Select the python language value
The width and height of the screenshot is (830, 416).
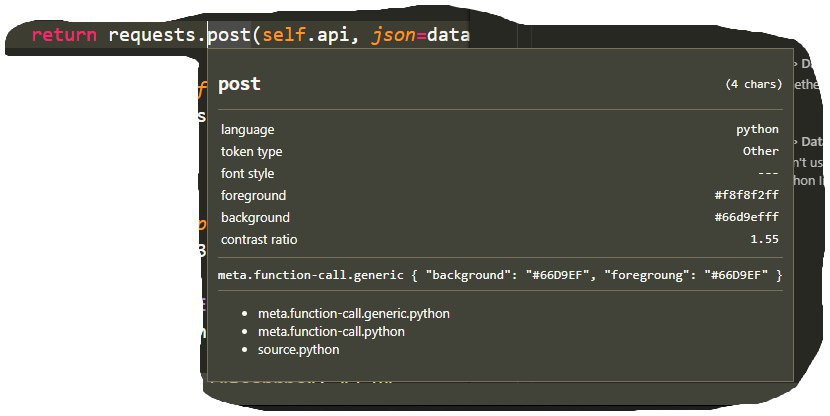[x=757, y=130]
